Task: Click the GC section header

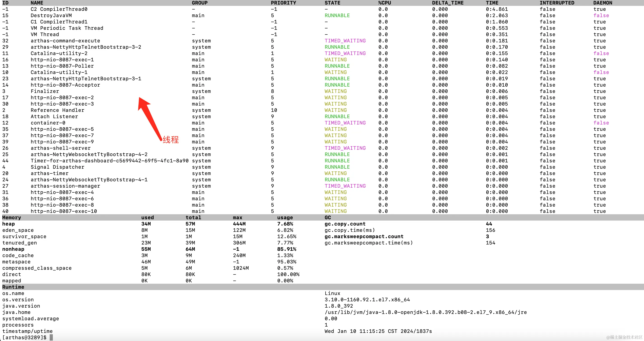Action: (327, 217)
